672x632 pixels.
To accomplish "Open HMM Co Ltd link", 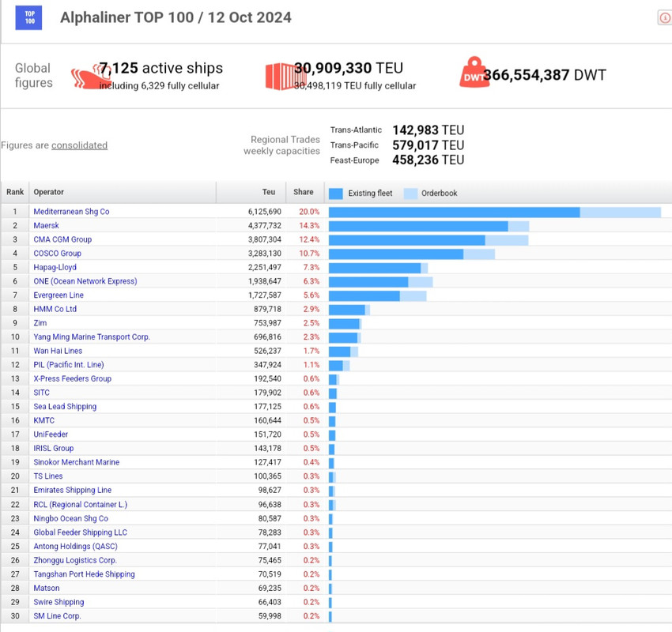I will 55,309.
